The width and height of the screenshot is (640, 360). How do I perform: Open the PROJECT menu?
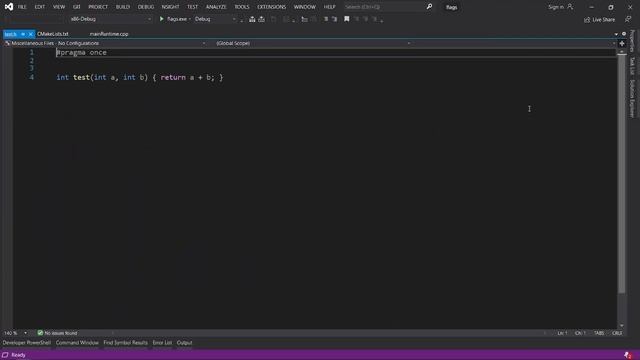(98, 7)
